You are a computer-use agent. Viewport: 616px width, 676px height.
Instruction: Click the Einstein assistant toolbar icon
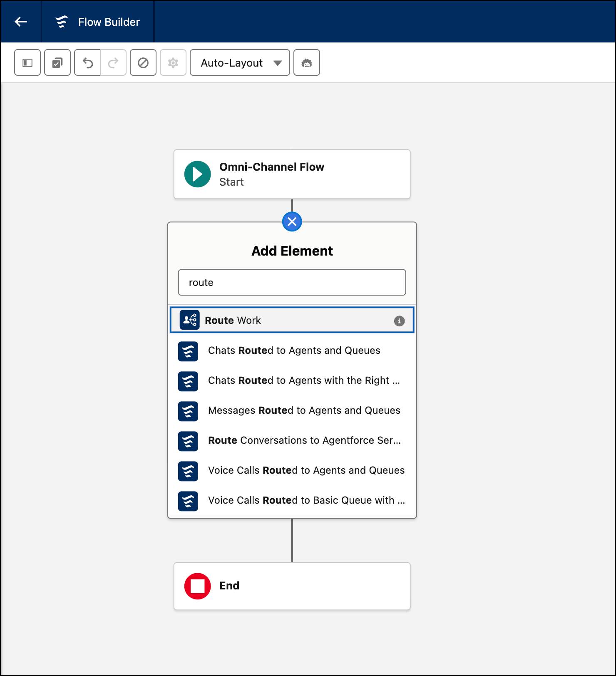[x=307, y=63]
